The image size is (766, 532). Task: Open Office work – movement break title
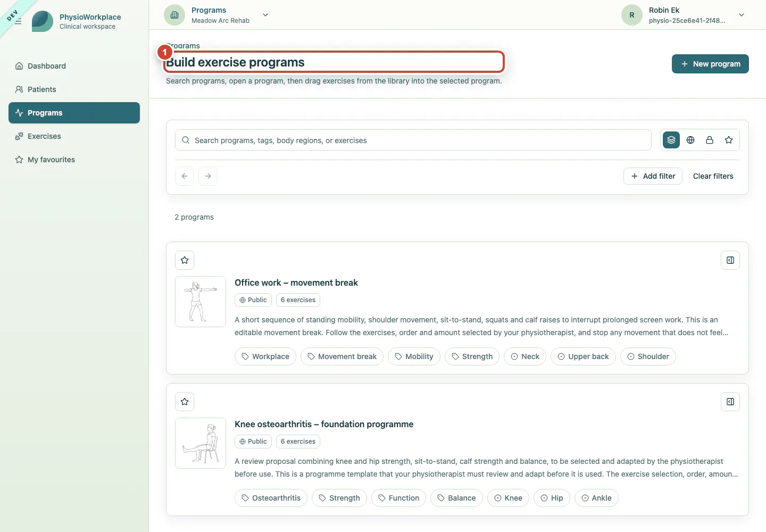click(x=296, y=282)
